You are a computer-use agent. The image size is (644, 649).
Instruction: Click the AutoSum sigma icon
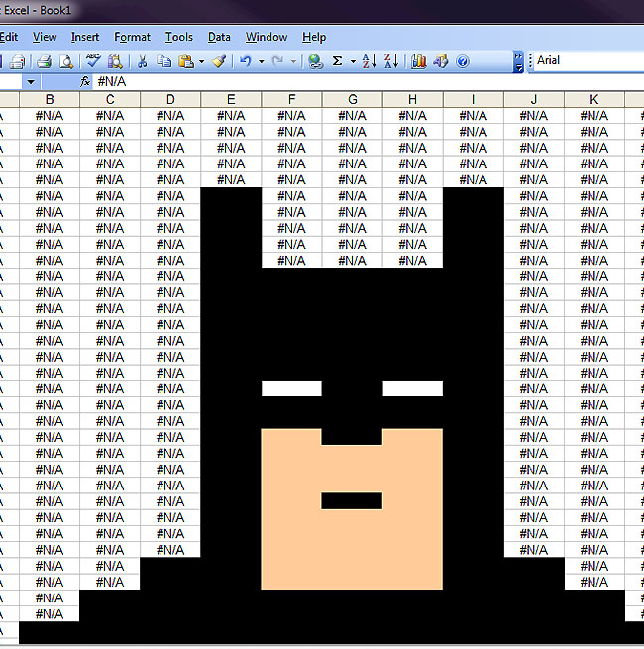point(337,62)
